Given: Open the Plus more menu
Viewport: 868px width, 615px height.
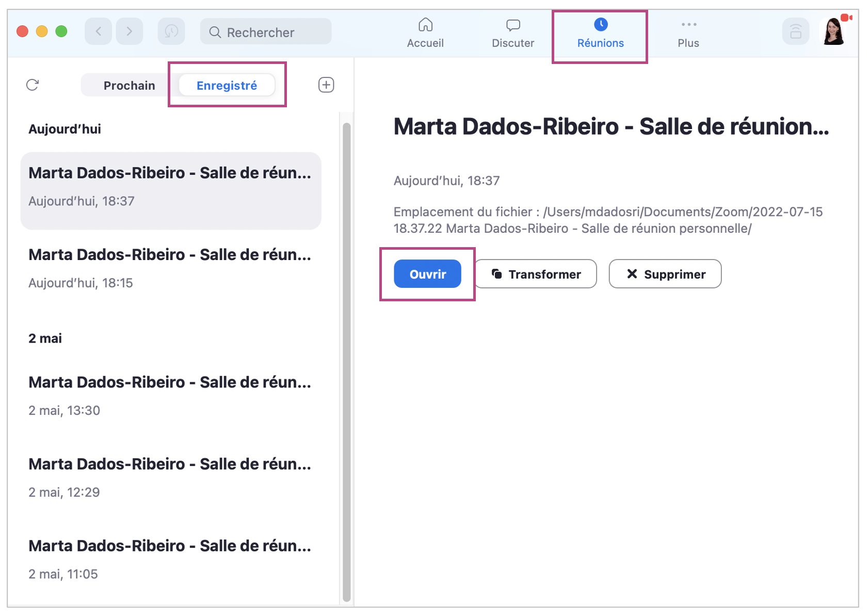Looking at the screenshot, I should coord(688,33).
